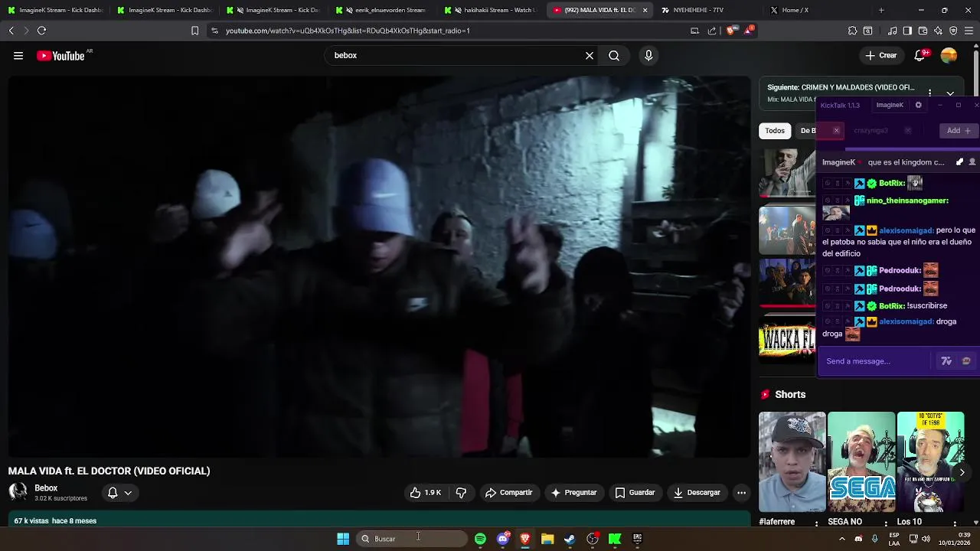The height and width of the screenshot is (551, 980).
Task: Open the SEGA NO Shorts thumbnail
Action: tap(861, 462)
